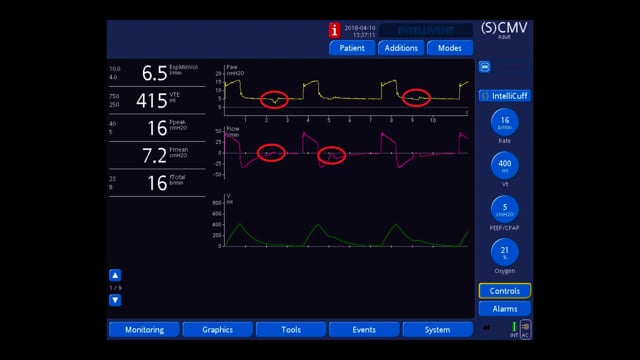
Task: Open the red information alert icon
Action: point(334,30)
